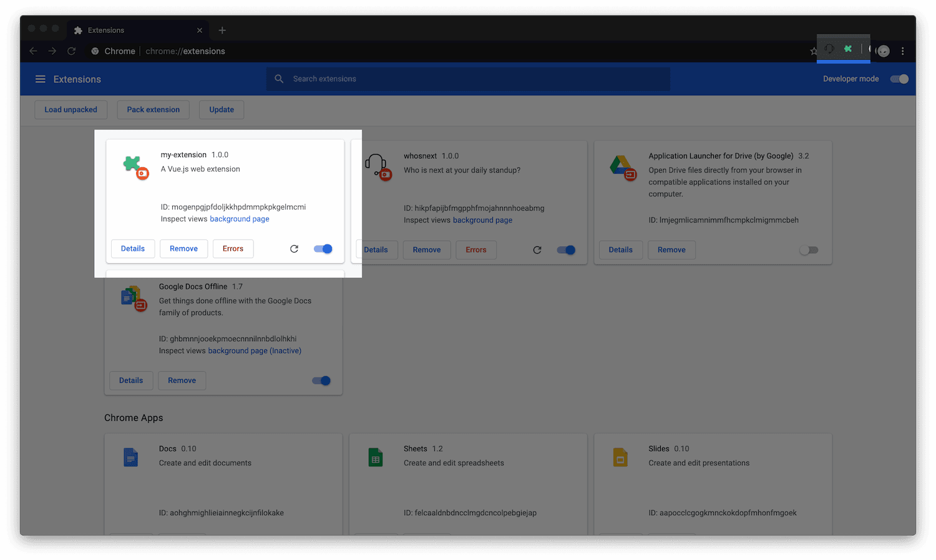Open a new tab with the plus button
This screenshot has width=936, height=560.
(x=222, y=30)
